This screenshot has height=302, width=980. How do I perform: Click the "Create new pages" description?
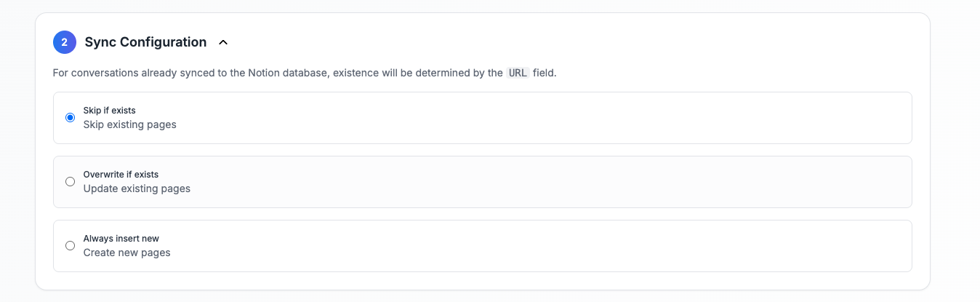click(126, 253)
